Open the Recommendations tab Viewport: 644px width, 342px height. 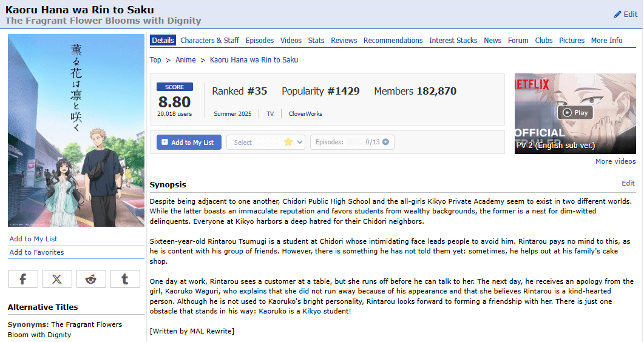coord(393,40)
